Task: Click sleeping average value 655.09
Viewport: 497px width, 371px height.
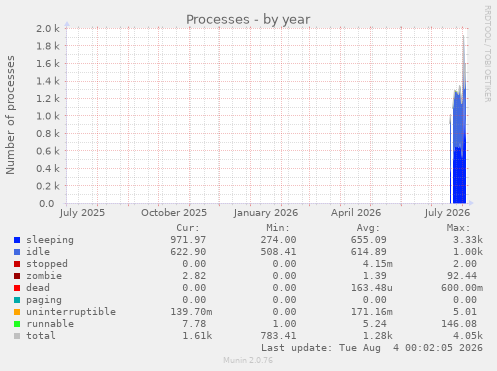Action: coord(369,240)
